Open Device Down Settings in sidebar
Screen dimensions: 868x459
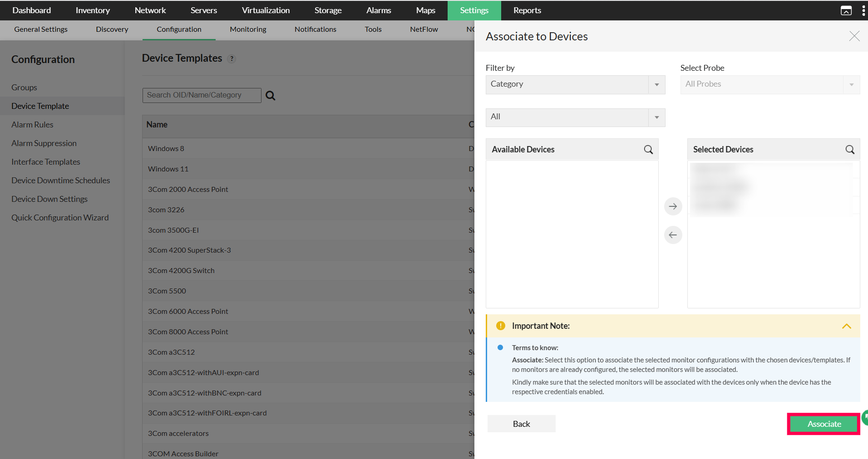pos(49,199)
